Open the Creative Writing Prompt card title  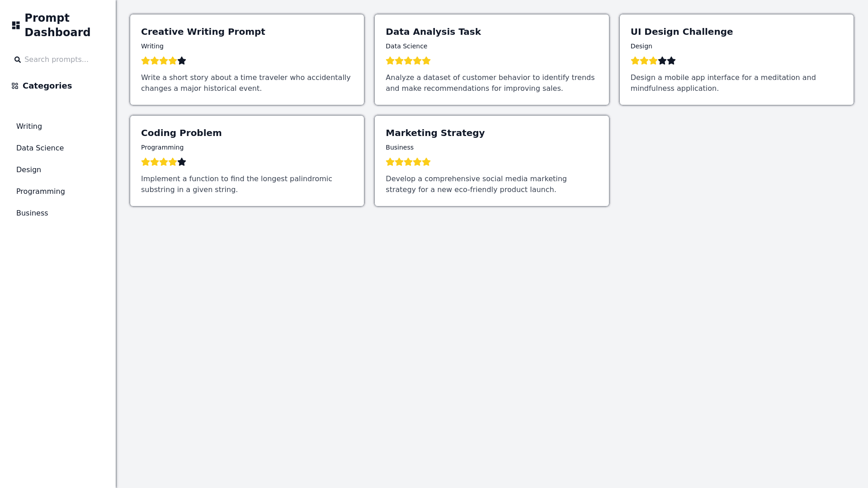203,32
